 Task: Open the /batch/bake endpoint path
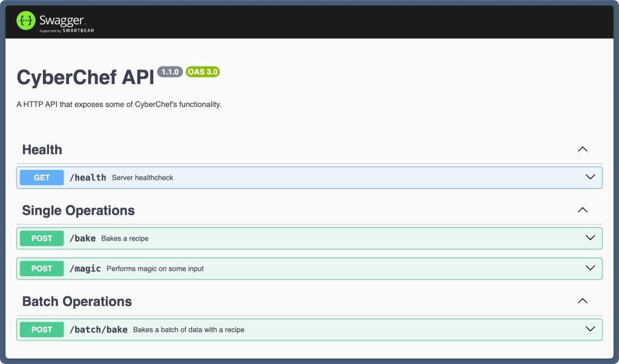coord(99,330)
